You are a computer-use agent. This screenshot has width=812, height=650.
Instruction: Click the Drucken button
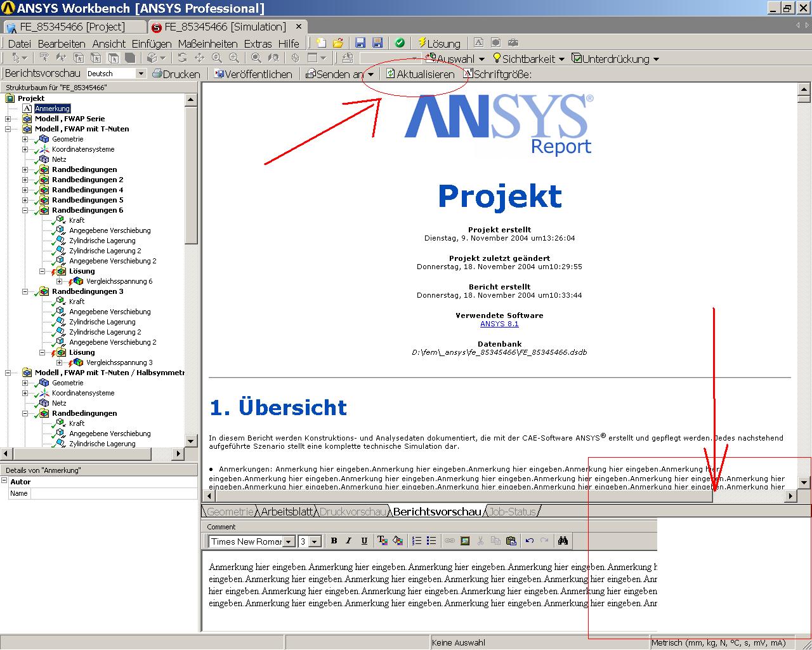(x=176, y=74)
